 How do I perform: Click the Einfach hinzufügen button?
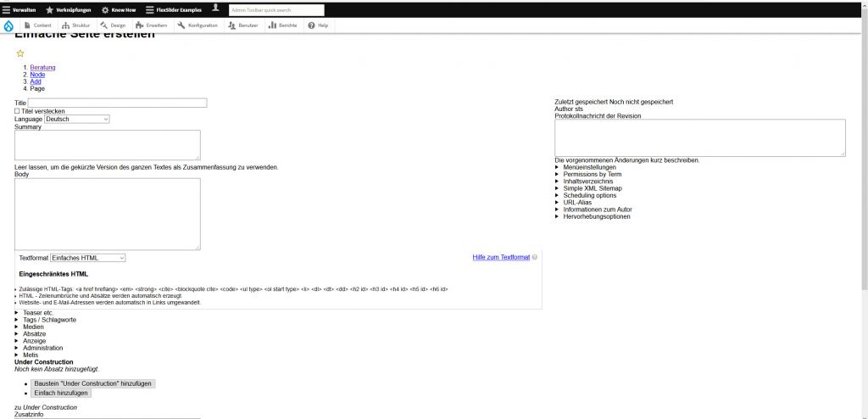pos(61,394)
